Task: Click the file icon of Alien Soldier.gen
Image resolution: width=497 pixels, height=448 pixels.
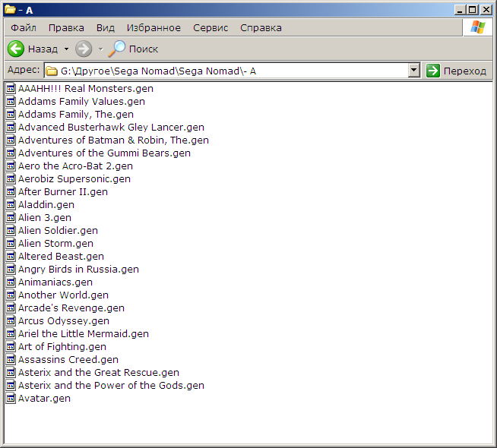Action: tap(11, 230)
